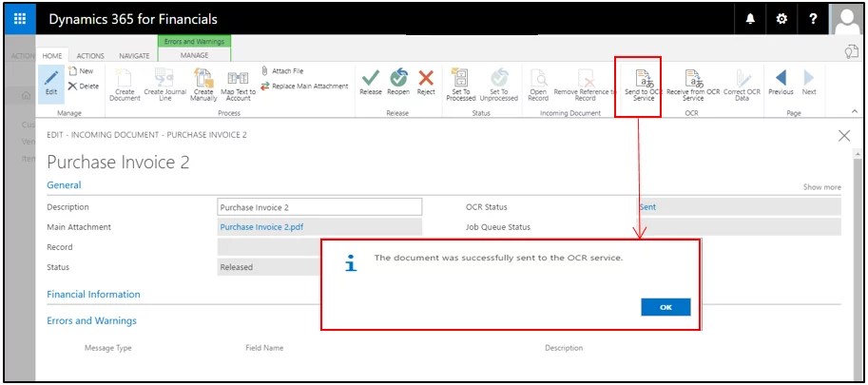Open the app launcher waffle icon
This screenshot has height=385, width=868.
[x=20, y=18]
